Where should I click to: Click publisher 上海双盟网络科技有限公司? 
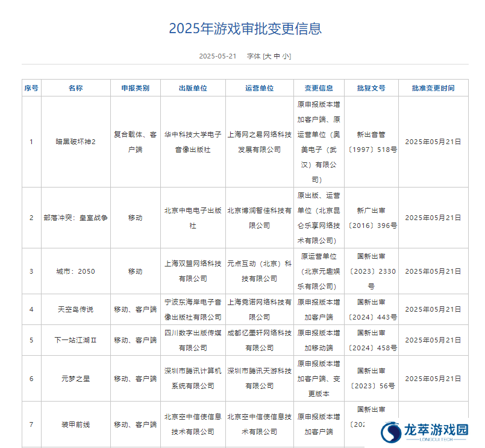(x=193, y=271)
